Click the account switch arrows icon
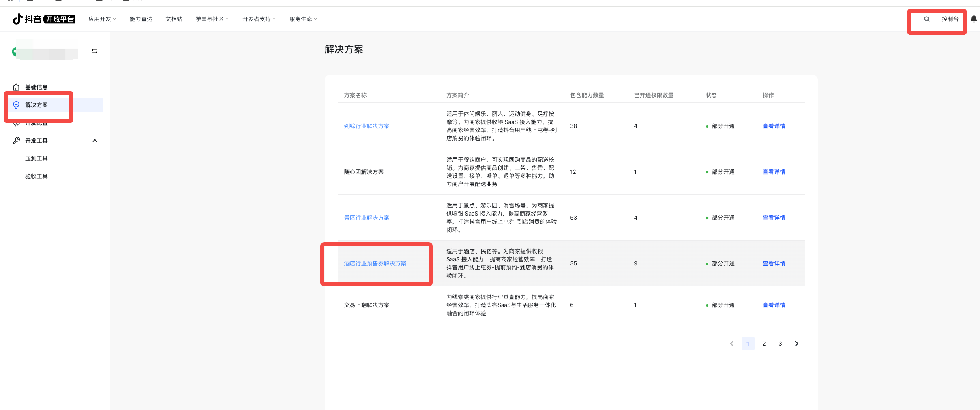Viewport: 980px width, 410px height. 94,51
